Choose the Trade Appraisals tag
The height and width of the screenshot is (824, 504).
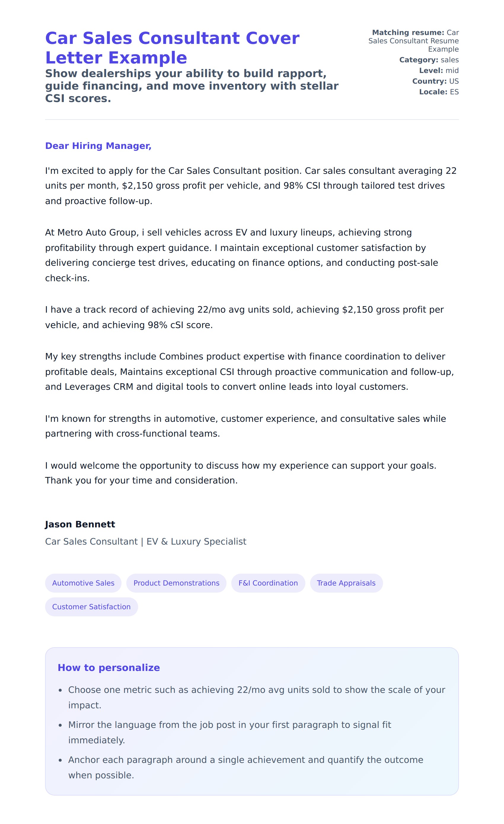pyautogui.click(x=346, y=583)
